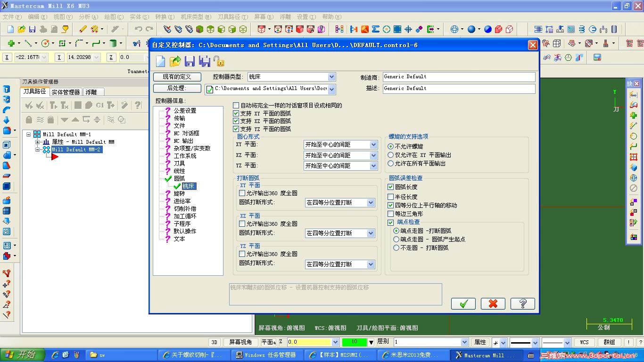Click the 群组 button in the status bar
Screen dimensions: 644x362
(609, 342)
